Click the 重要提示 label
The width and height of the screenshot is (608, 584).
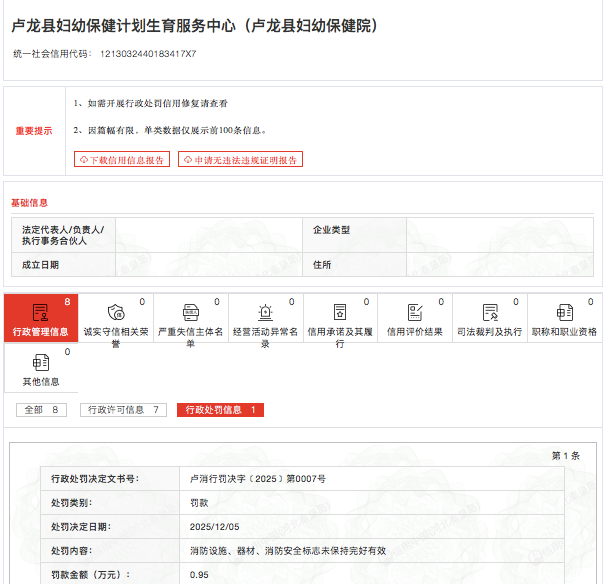[x=34, y=131]
